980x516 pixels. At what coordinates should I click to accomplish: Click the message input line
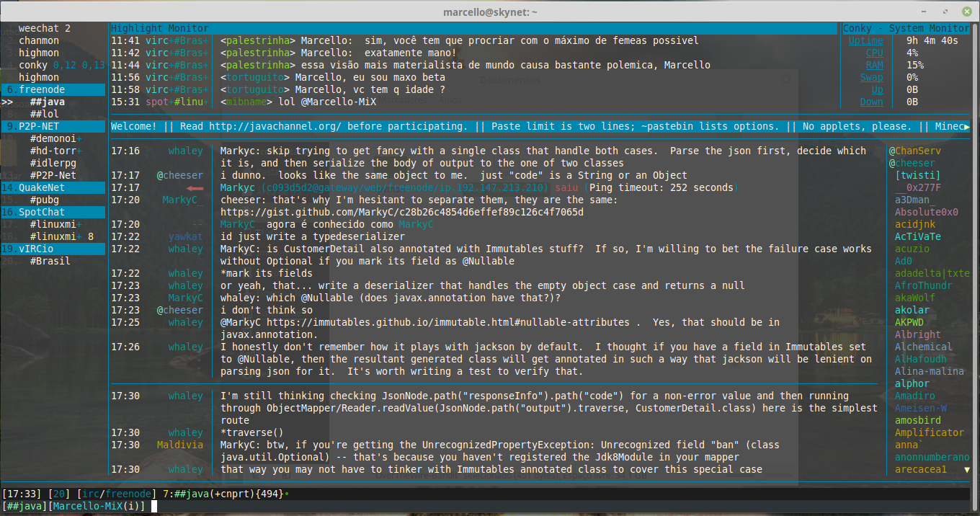point(490,506)
